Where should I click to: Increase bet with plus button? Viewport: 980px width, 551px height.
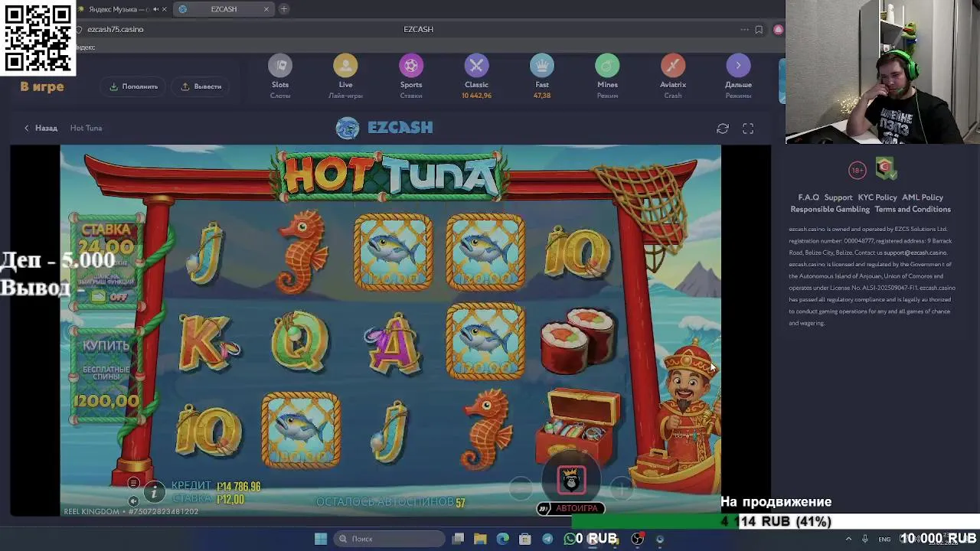(622, 487)
